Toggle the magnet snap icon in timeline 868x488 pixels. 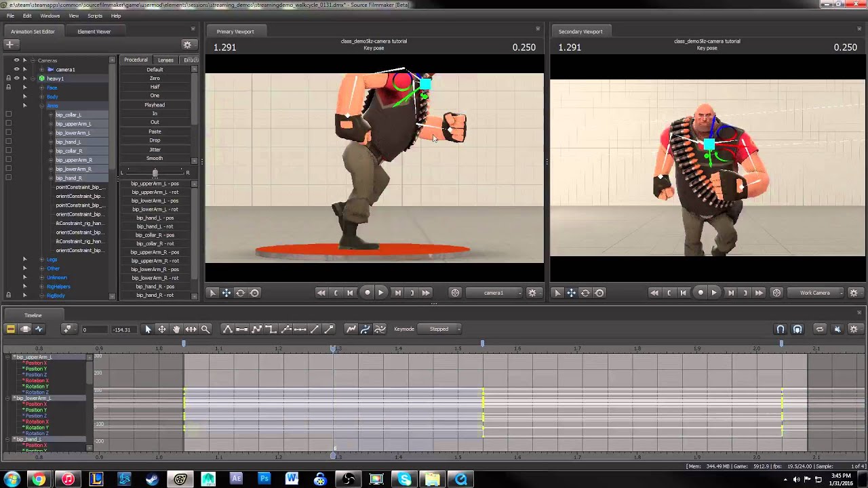point(781,329)
